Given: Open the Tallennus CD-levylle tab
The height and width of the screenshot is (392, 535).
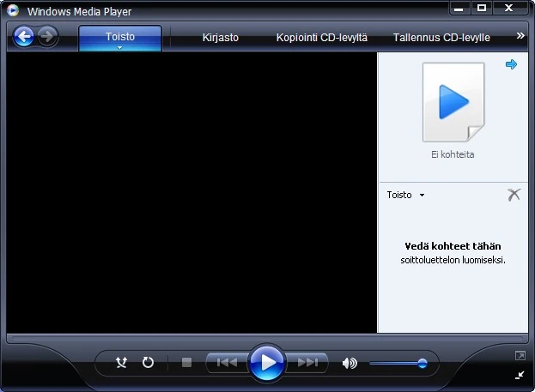Looking at the screenshot, I should click(441, 37).
